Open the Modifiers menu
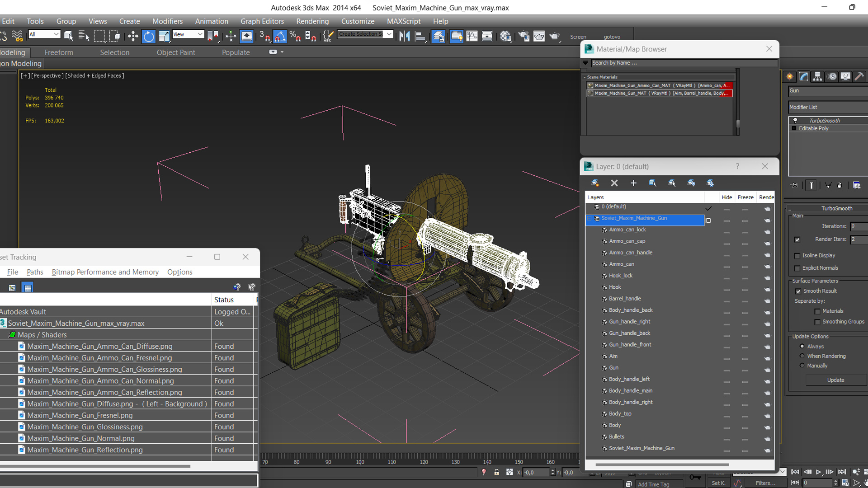The height and width of the screenshot is (488, 868). pyautogui.click(x=167, y=21)
